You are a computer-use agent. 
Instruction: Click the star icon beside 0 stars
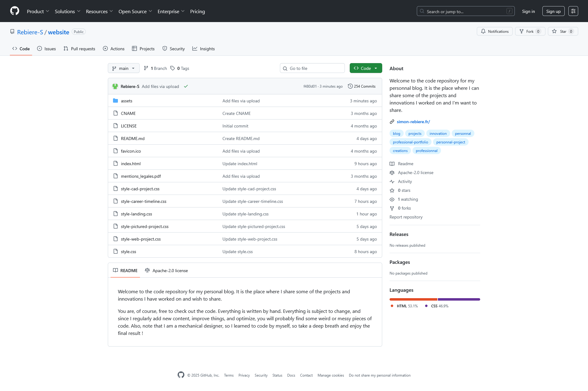pyautogui.click(x=392, y=190)
